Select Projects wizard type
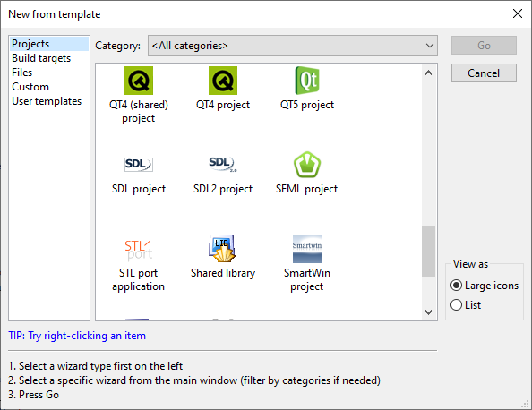Image resolution: width=532 pixels, height=410 pixels. [49, 44]
